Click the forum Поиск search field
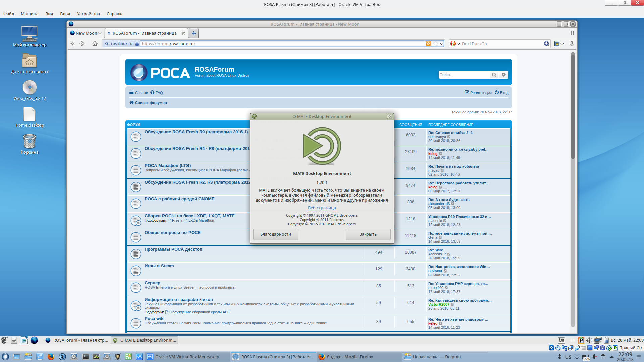Viewport: 644px width, 362px height. point(463,75)
